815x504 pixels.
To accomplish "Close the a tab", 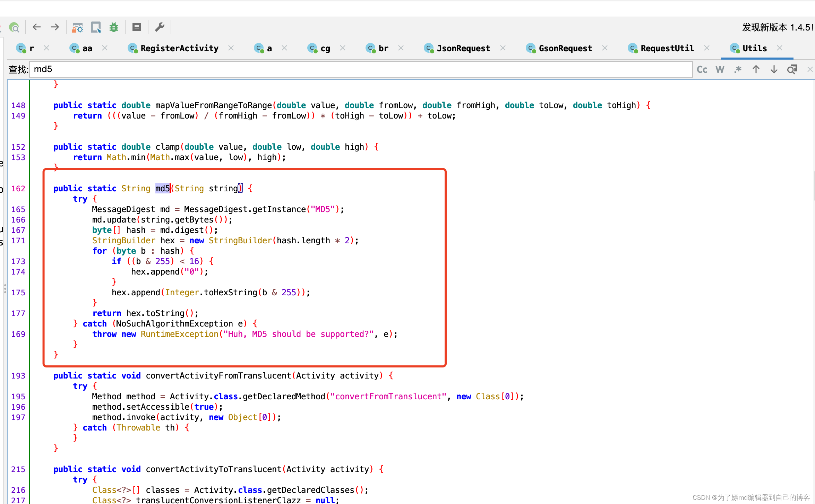I will [284, 48].
